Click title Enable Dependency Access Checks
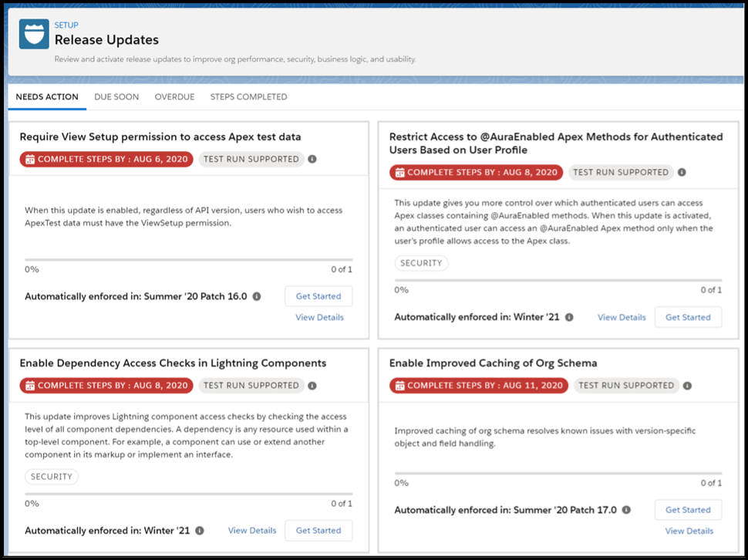 (174, 363)
